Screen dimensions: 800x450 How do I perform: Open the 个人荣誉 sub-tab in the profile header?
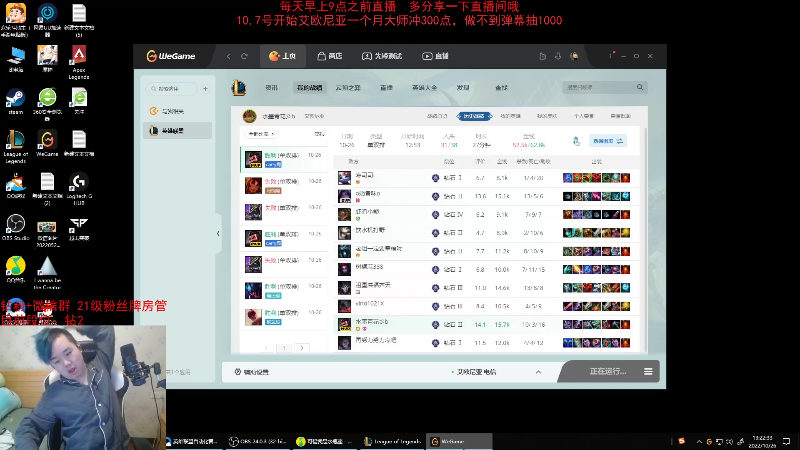coord(584,116)
